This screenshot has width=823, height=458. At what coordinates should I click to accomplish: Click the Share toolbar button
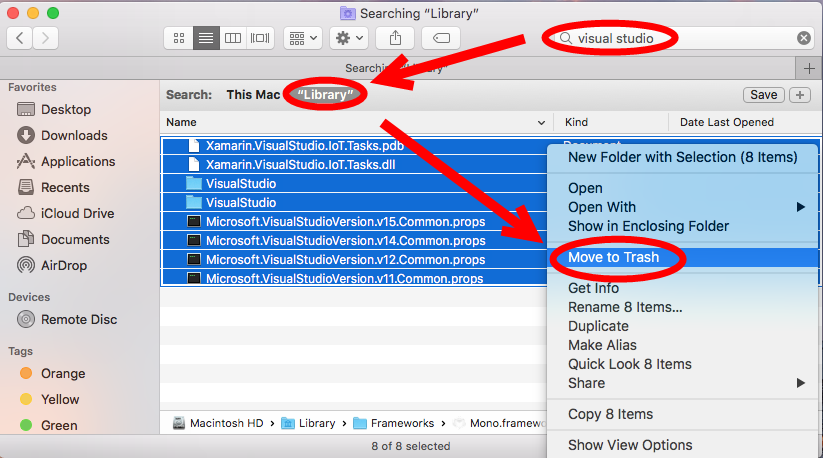point(395,38)
